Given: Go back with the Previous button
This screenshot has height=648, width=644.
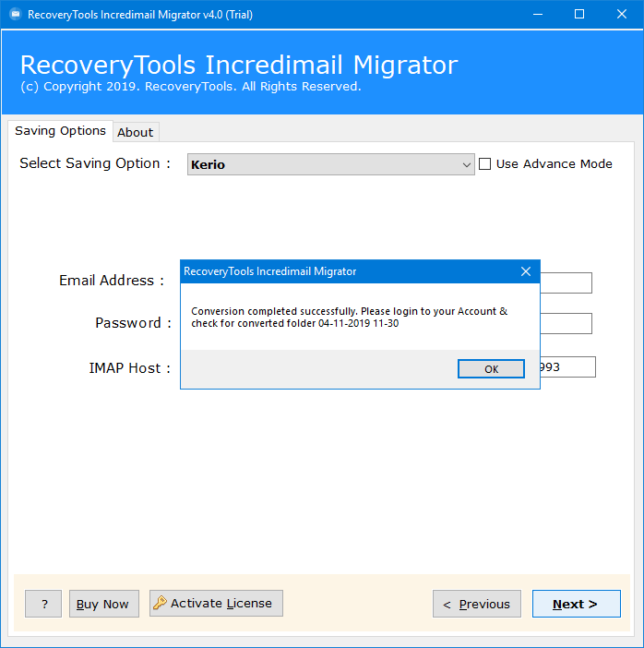Looking at the screenshot, I should tap(477, 604).
